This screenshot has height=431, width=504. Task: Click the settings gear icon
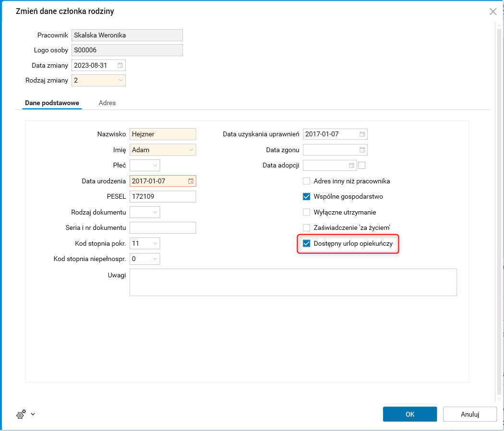(x=21, y=414)
